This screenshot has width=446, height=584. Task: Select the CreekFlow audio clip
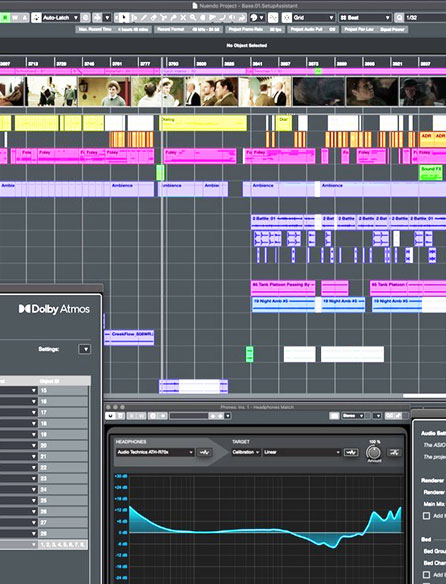coord(129,337)
